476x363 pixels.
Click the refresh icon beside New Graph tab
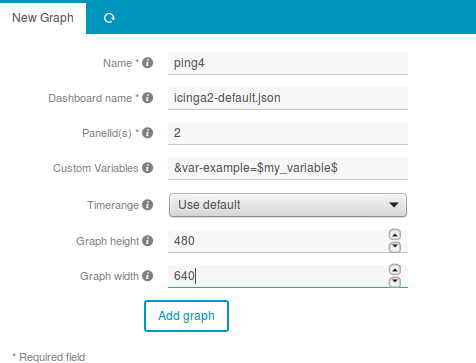[x=109, y=18]
